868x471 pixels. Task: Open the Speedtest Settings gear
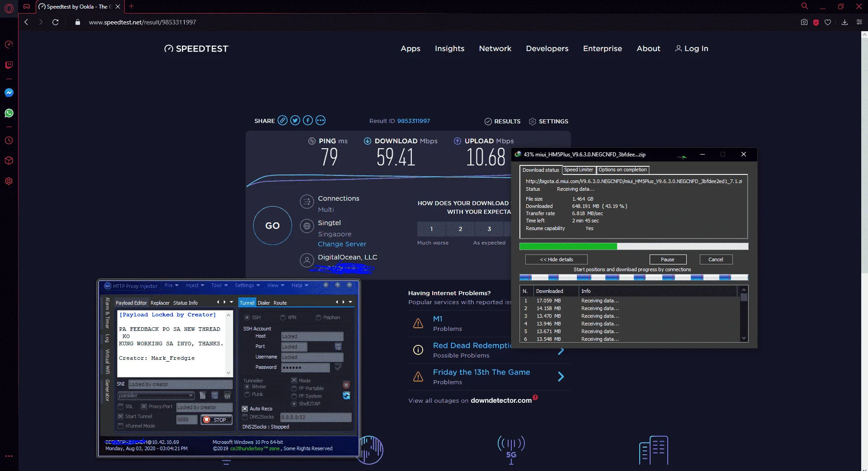(533, 122)
